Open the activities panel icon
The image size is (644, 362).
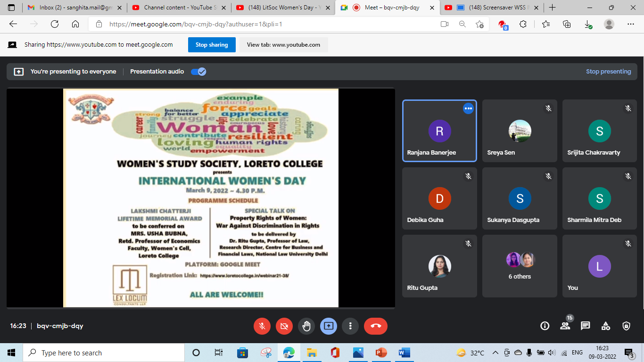click(606, 326)
